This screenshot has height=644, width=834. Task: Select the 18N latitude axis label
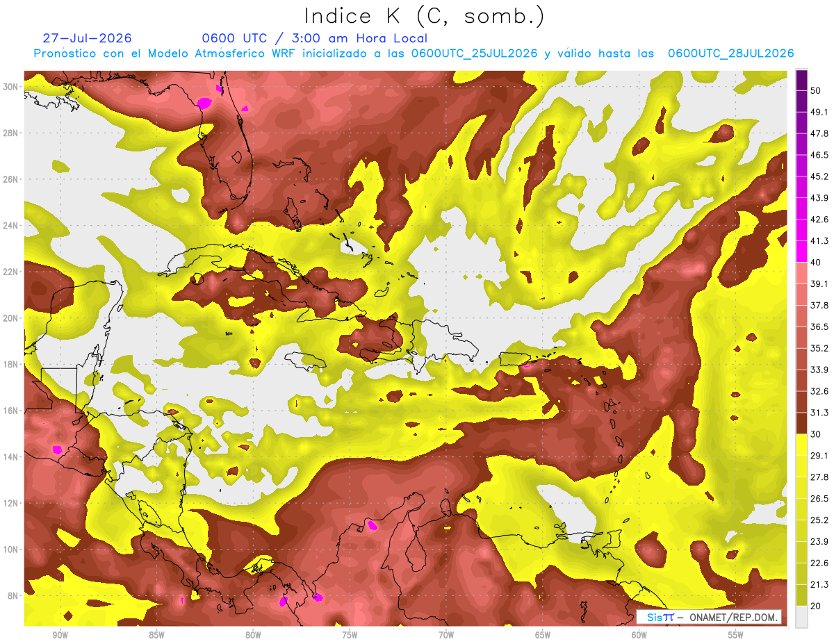click(x=11, y=364)
